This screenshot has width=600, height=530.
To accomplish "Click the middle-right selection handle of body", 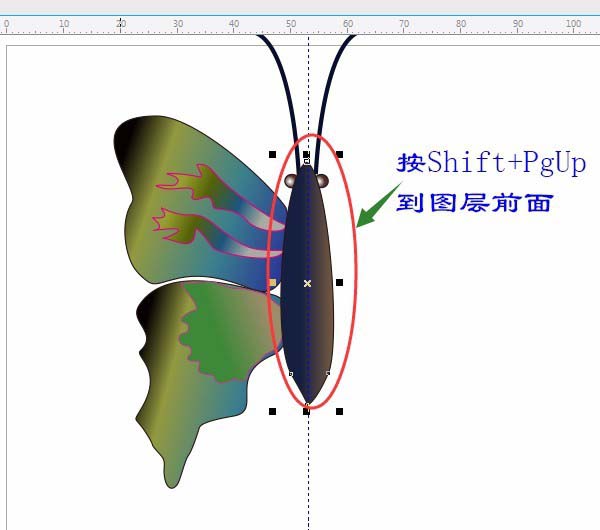I will (x=339, y=283).
